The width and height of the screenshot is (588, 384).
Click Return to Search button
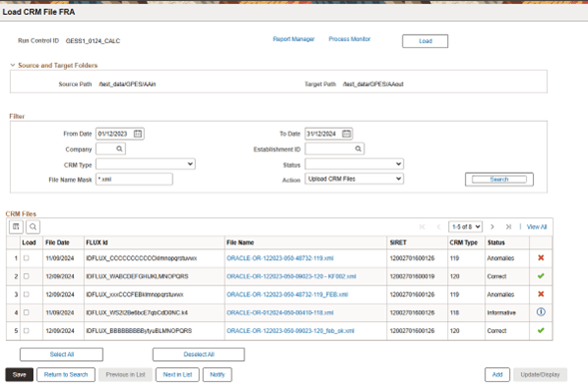point(66,375)
